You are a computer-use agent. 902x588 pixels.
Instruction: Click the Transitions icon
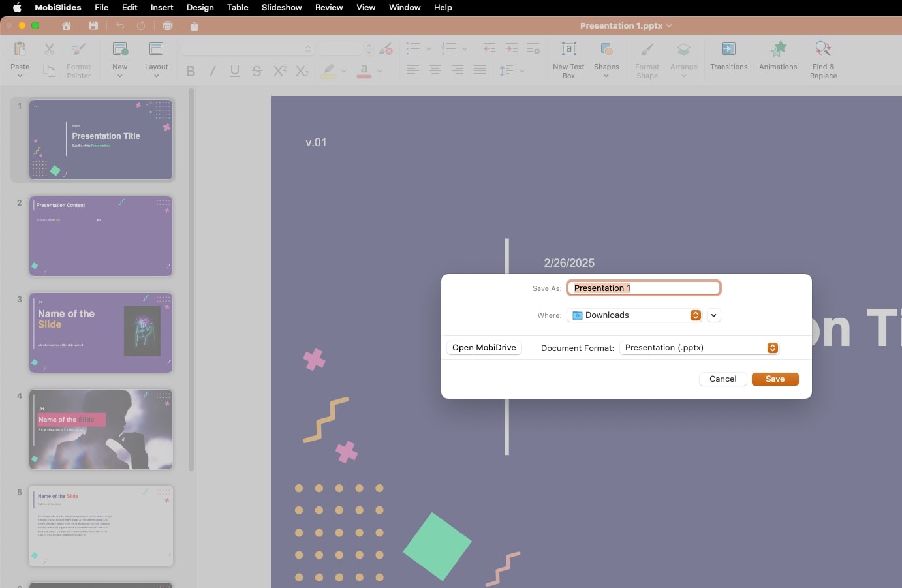coord(728,59)
